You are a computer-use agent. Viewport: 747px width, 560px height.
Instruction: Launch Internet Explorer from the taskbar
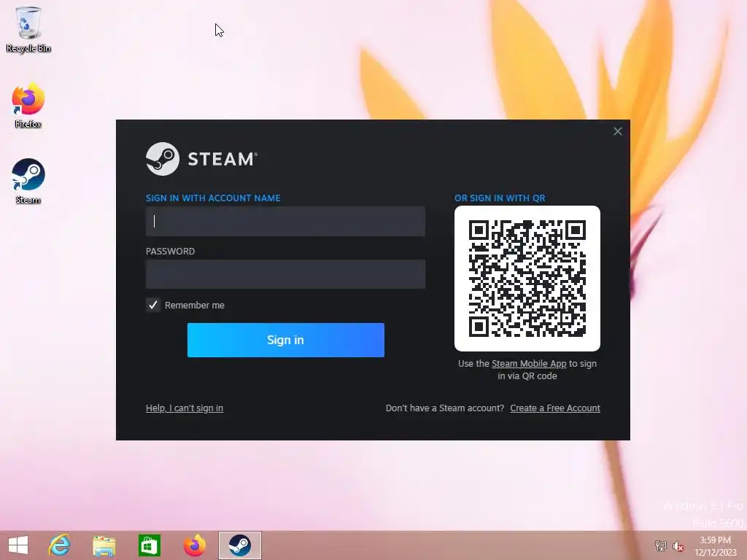tap(59, 545)
